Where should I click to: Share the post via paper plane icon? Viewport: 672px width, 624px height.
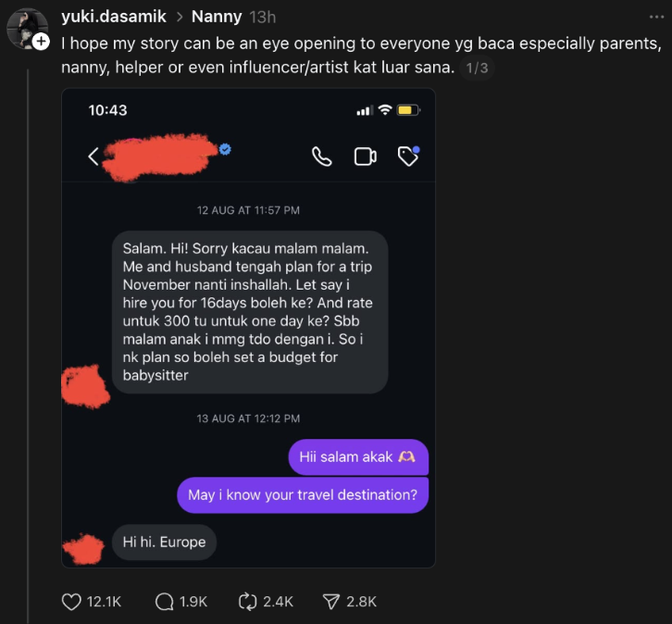coord(330,602)
